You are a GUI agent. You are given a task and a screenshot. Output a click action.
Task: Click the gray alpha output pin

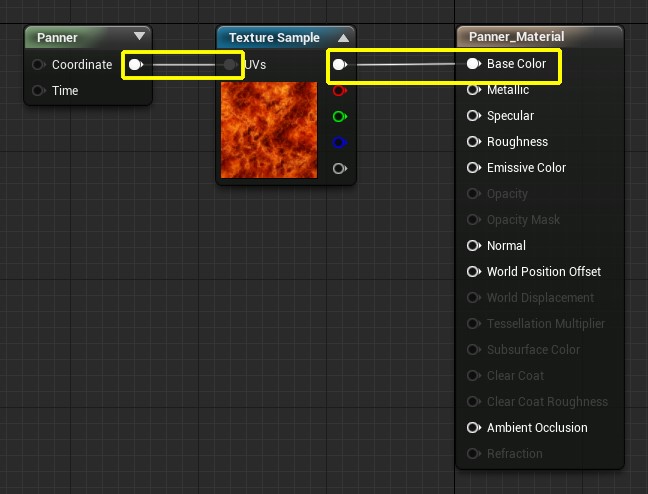(x=340, y=169)
